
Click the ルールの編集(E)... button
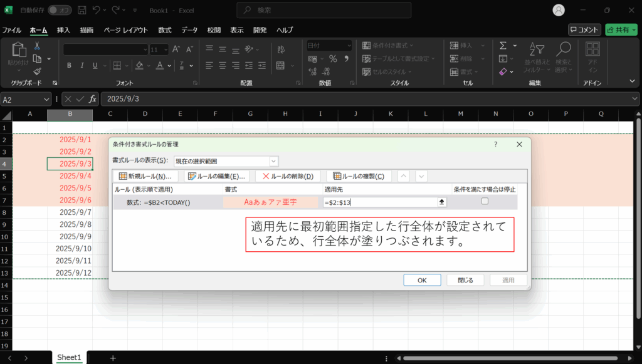click(x=216, y=176)
